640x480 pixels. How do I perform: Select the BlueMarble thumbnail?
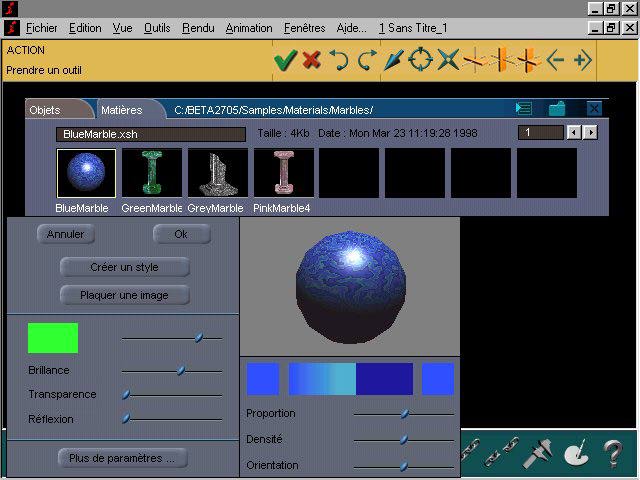86,173
